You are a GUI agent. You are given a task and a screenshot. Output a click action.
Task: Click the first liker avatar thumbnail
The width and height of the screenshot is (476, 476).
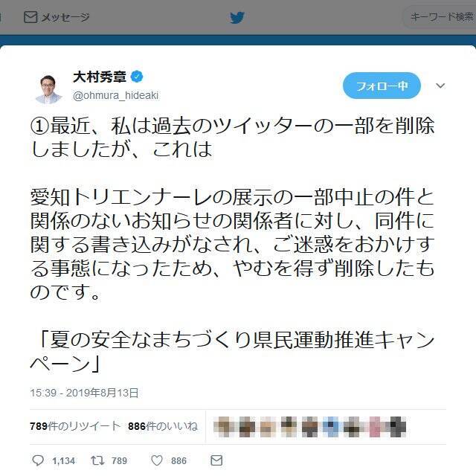click(x=223, y=426)
